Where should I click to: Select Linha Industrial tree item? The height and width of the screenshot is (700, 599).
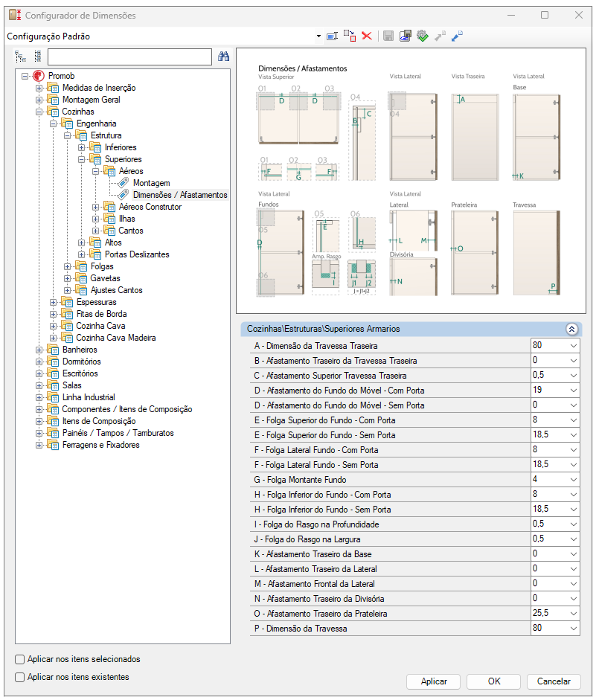[89, 397]
